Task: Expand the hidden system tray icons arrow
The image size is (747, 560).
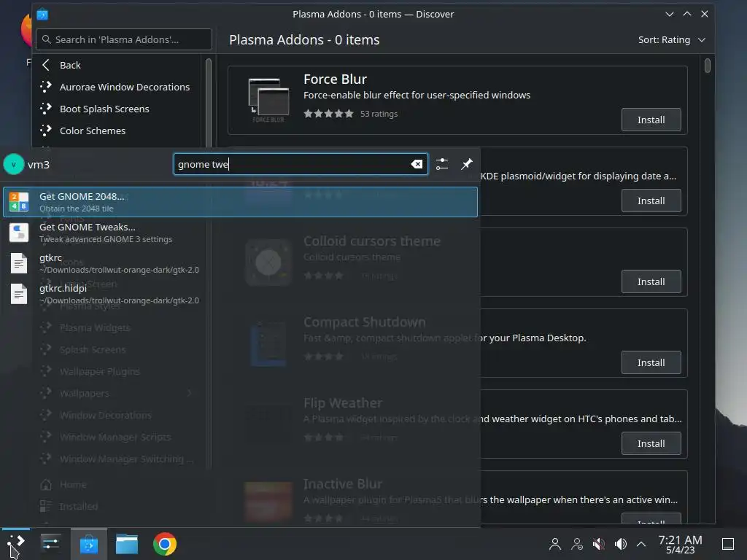Action: (641, 544)
